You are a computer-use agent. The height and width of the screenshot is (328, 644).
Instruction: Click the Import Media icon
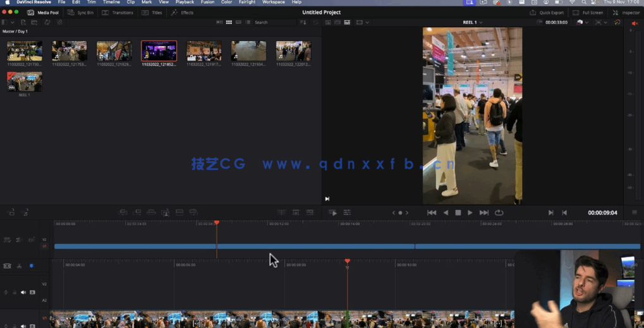point(23,22)
